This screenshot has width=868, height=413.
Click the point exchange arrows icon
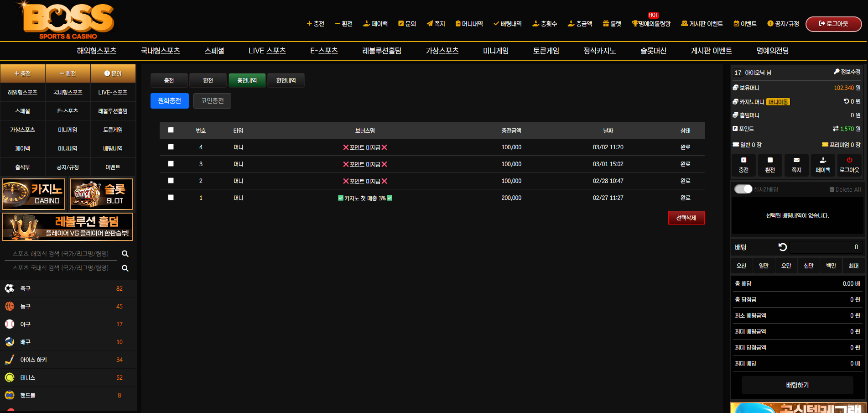(x=836, y=129)
